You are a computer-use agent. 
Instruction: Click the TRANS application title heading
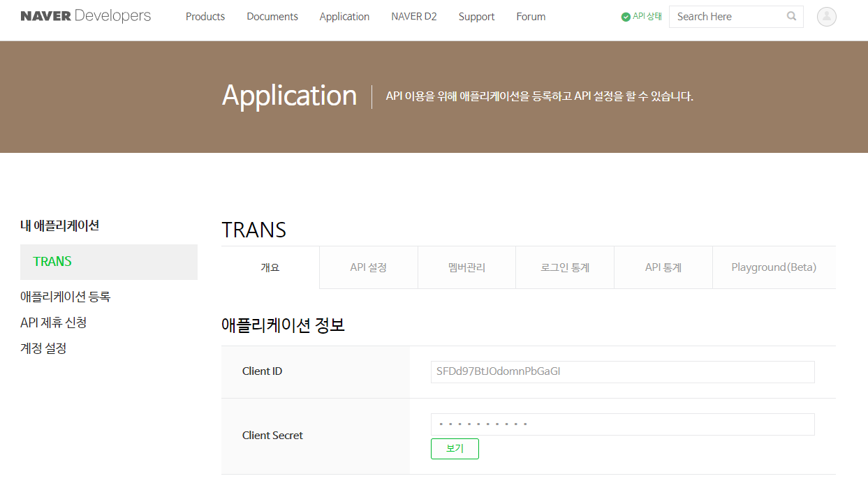click(254, 230)
